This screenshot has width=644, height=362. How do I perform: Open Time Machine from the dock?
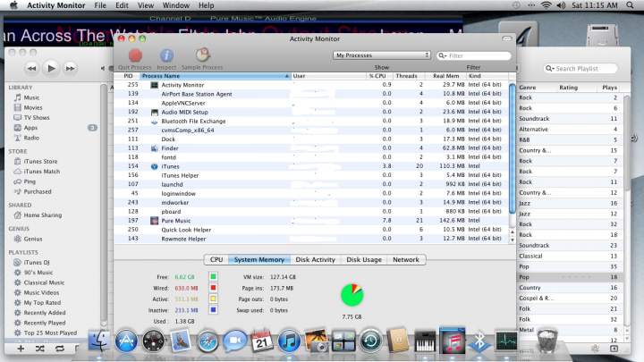click(x=370, y=341)
